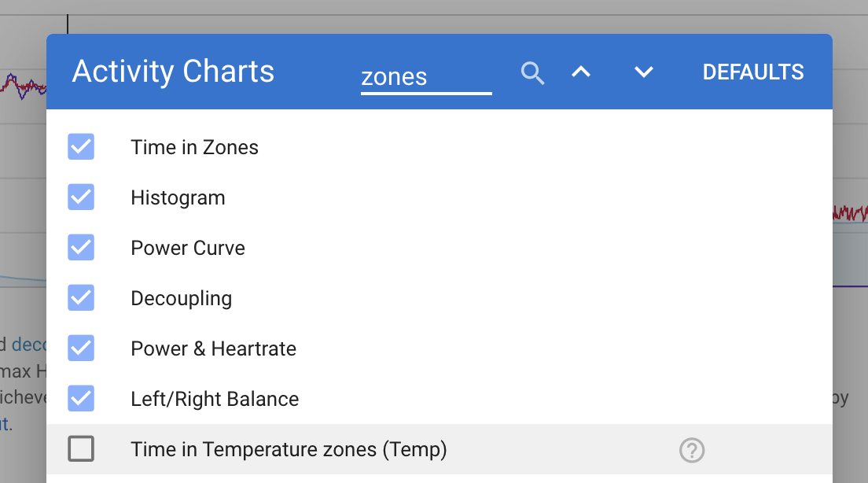Deselect the Left/Right Balance checkbox
Screen dimensions: 868x483
[81, 399]
